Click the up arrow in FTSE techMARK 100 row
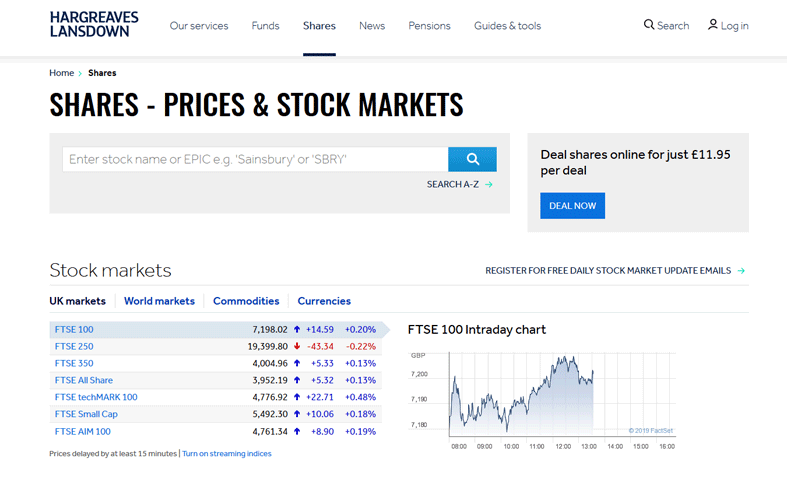787x479 pixels. pyautogui.click(x=297, y=397)
